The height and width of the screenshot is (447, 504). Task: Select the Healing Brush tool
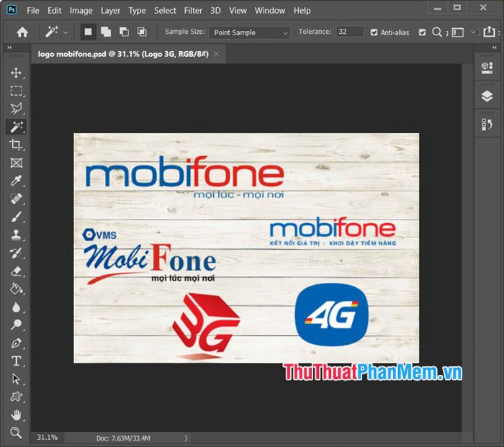[16, 199]
